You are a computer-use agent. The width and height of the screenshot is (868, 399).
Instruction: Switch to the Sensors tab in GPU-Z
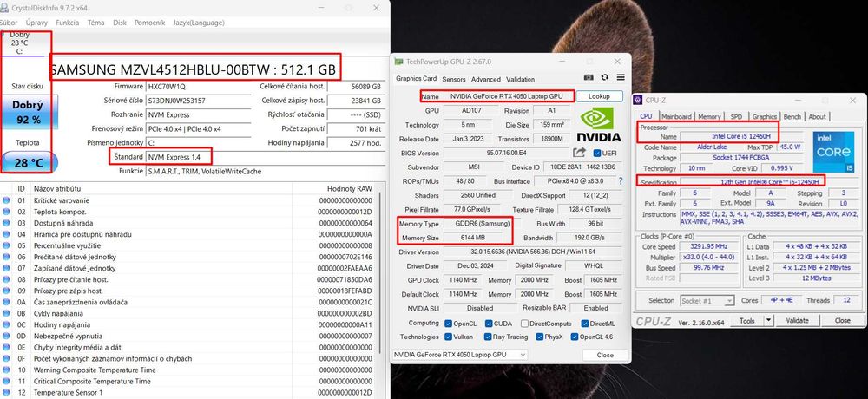(454, 79)
